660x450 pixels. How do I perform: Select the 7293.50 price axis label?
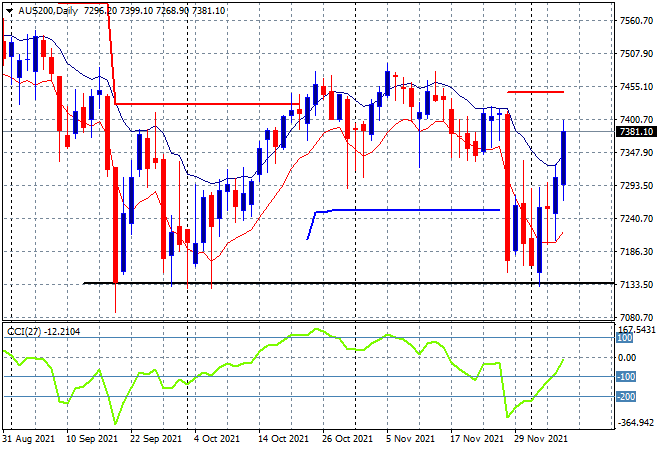(x=636, y=186)
